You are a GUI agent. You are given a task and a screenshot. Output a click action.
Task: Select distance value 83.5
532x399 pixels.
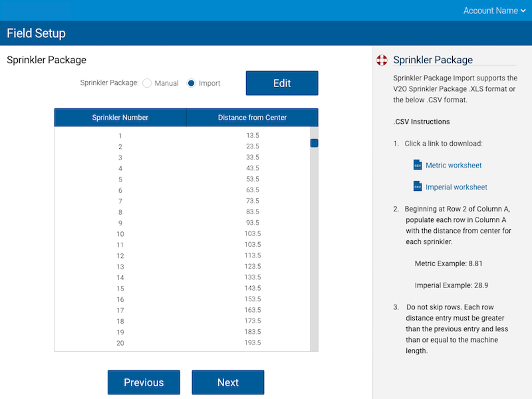click(x=253, y=211)
